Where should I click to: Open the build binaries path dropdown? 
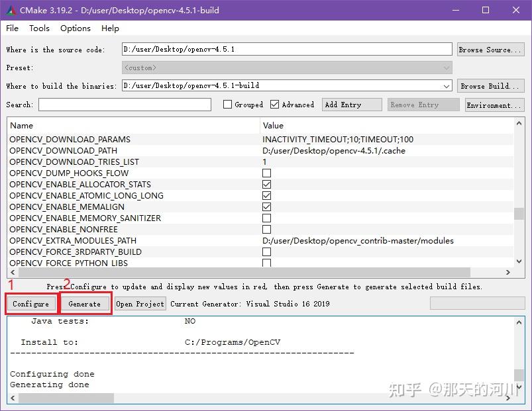[x=445, y=85]
